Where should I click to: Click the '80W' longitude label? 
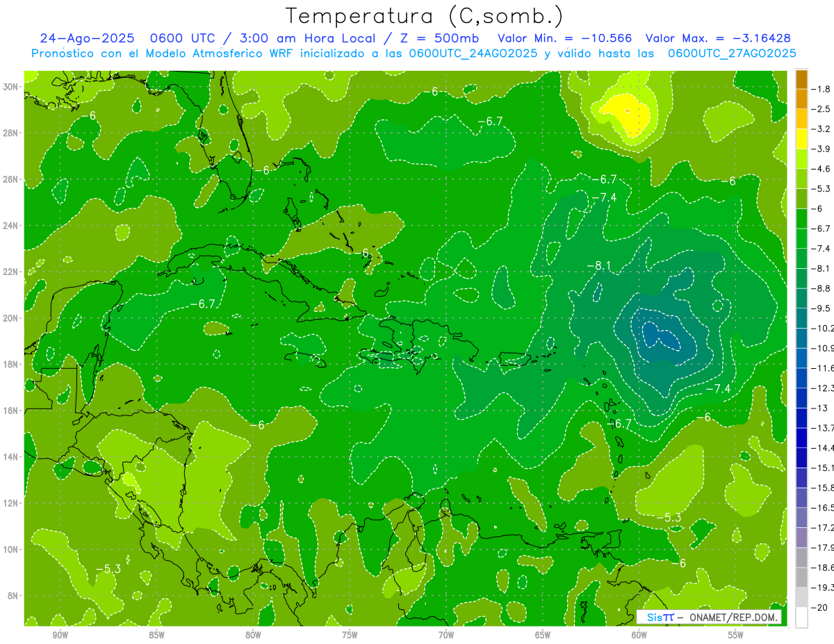click(253, 635)
